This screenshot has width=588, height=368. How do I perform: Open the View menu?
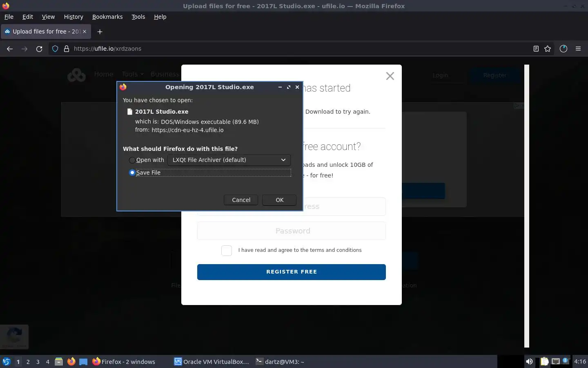click(x=48, y=17)
